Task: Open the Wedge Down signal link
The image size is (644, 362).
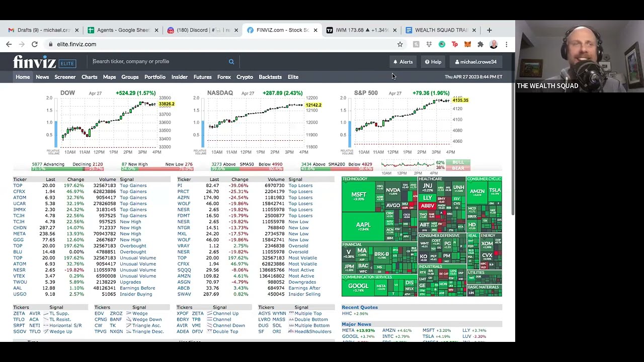Action: [147, 319]
